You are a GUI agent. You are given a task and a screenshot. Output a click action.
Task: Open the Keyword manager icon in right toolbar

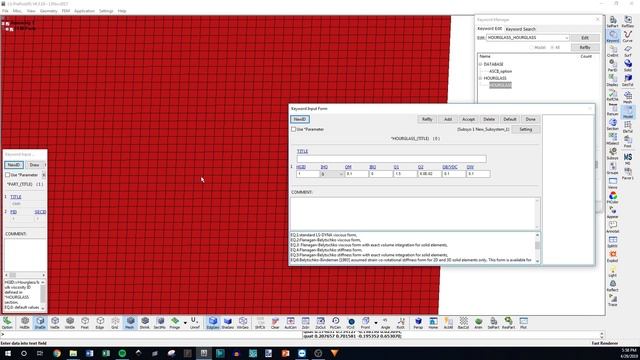coord(613,36)
